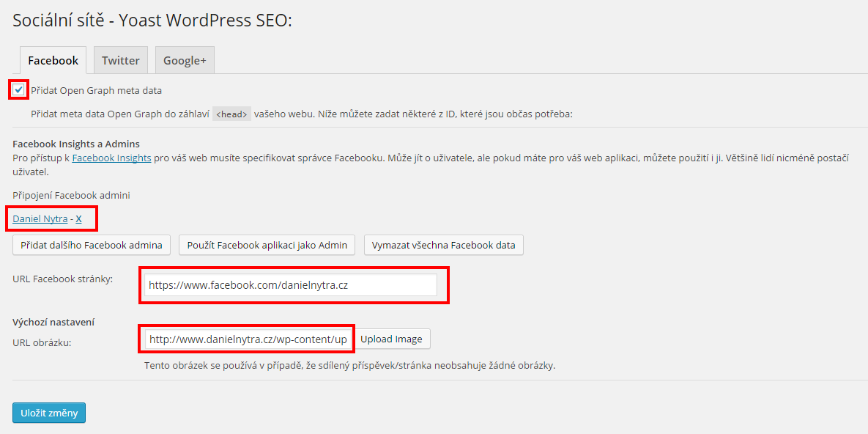Click Vymazat všechna Facebook data button
Screen dimensions: 868x434
(x=444, y=245)
